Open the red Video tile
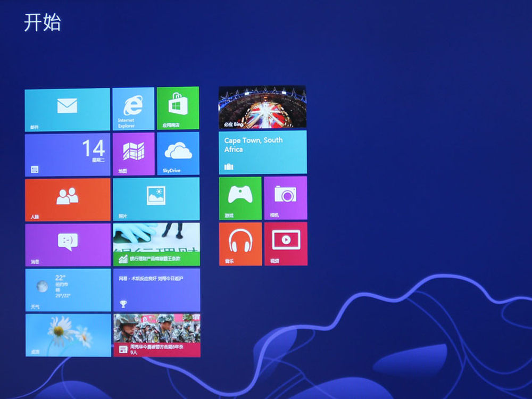This screenshot has width=532, height=399. 286,244
